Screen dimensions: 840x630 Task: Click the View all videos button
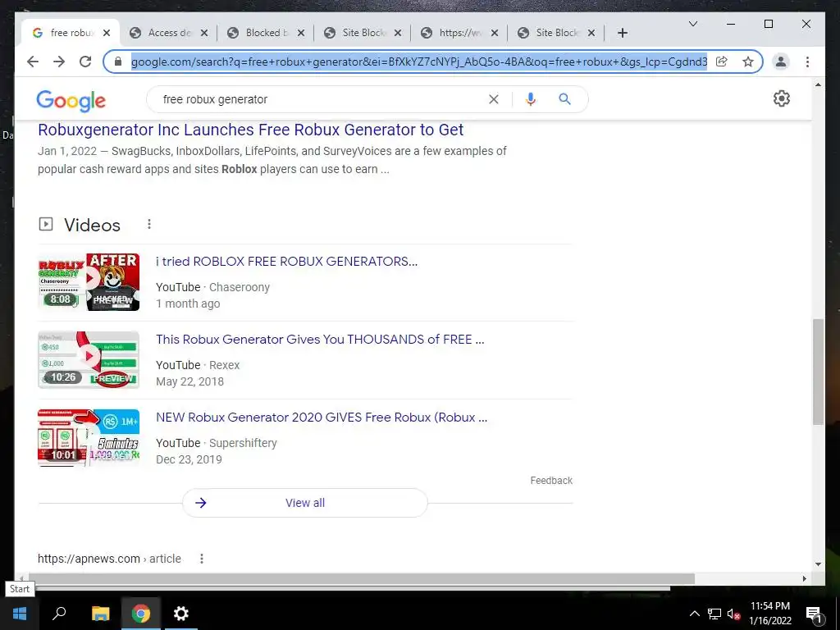click(x=305, y=503)
